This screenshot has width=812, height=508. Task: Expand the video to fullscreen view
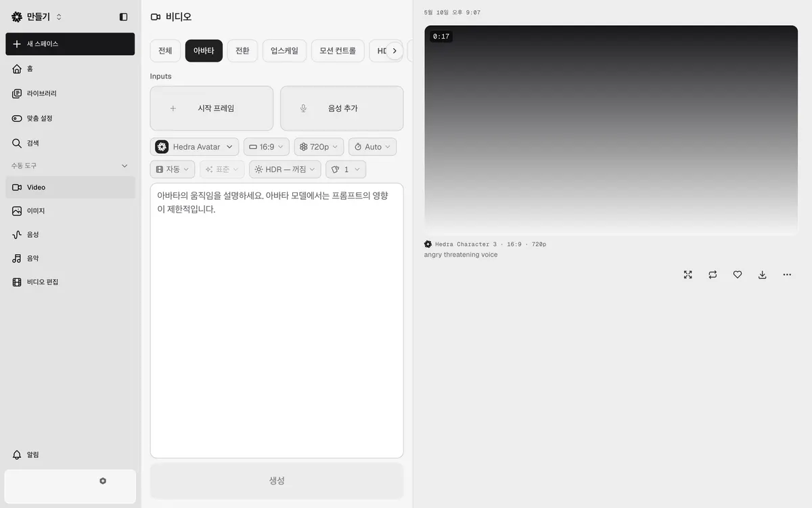pos(688,275)
